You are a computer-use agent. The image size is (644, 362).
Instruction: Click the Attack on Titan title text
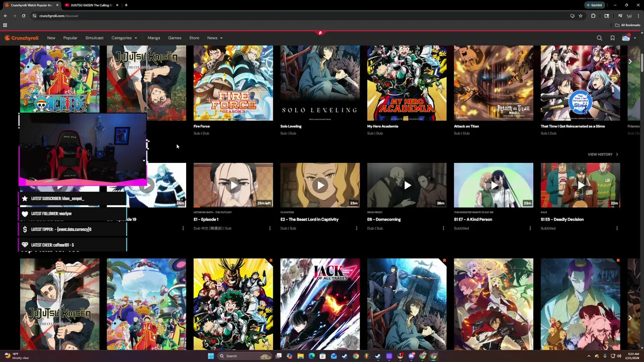(466, 126)
